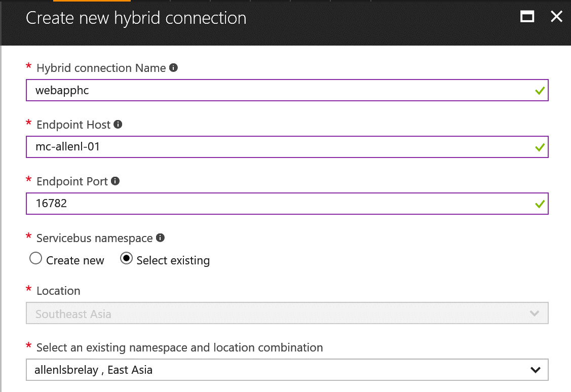
Task: Maximize the Create new hybrid connection blade
Action: point(527,17)
